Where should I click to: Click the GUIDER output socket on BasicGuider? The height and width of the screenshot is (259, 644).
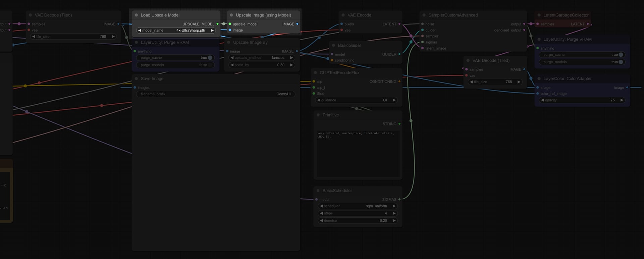399,54
